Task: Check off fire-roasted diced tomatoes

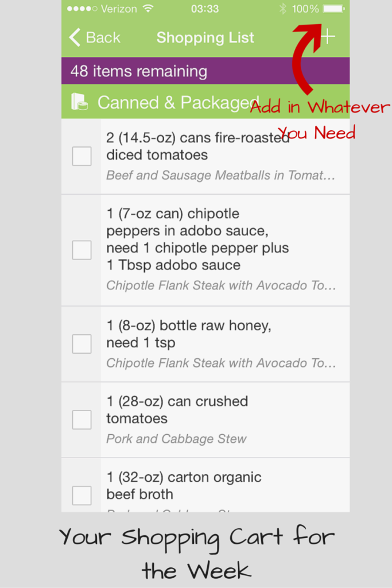Action: point(81,156)
